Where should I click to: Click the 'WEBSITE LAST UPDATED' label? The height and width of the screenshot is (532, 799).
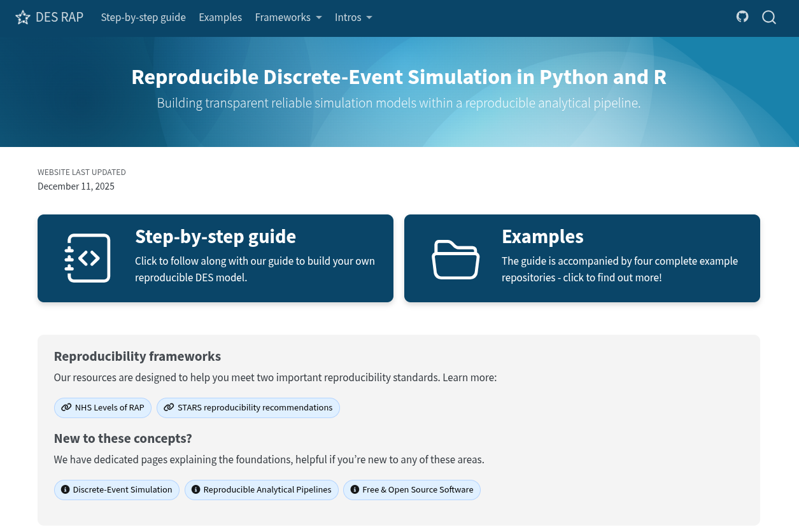tap(81, 172)
